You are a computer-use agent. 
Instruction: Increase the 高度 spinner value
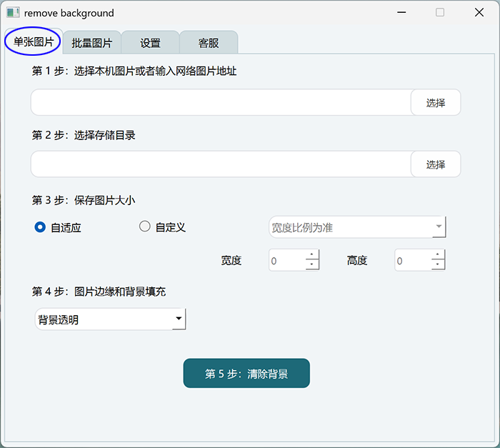438,254
